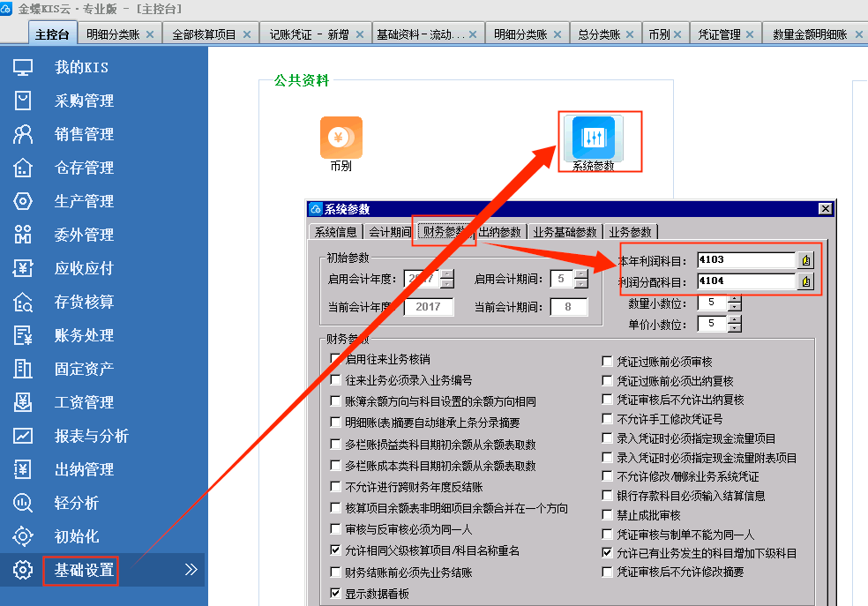The image size is (868, 606).
Task: Close the 总分类账 tab
Action: 630,34
